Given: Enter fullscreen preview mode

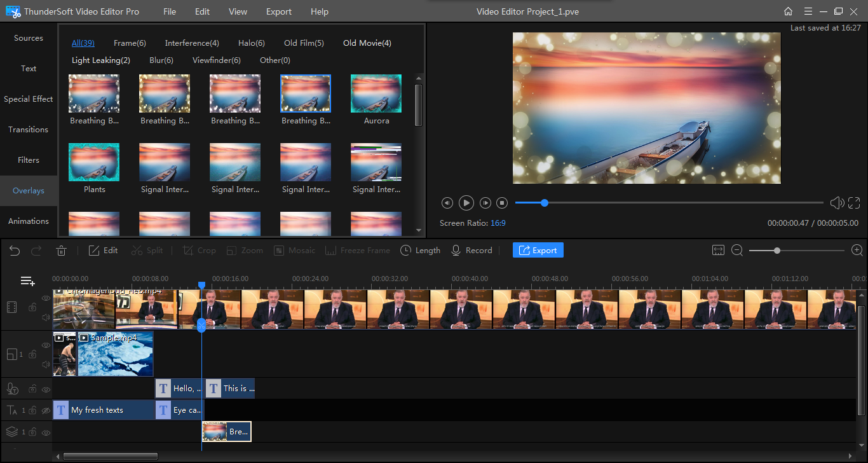Looking at the screenshot, I should (854, 203).
